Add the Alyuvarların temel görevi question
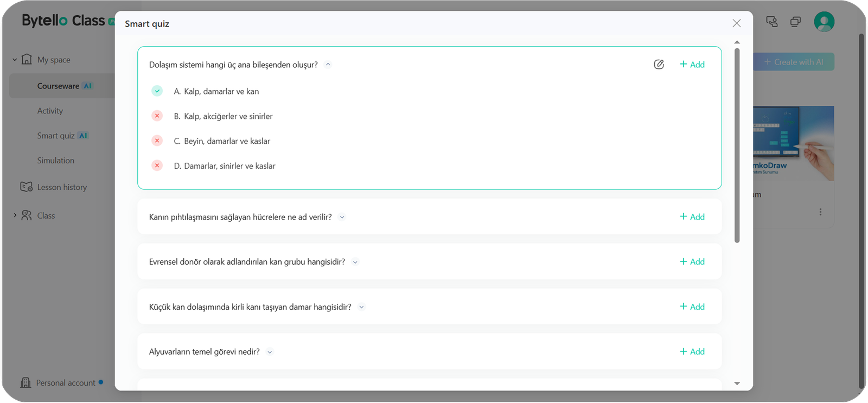 pos(692,351)
